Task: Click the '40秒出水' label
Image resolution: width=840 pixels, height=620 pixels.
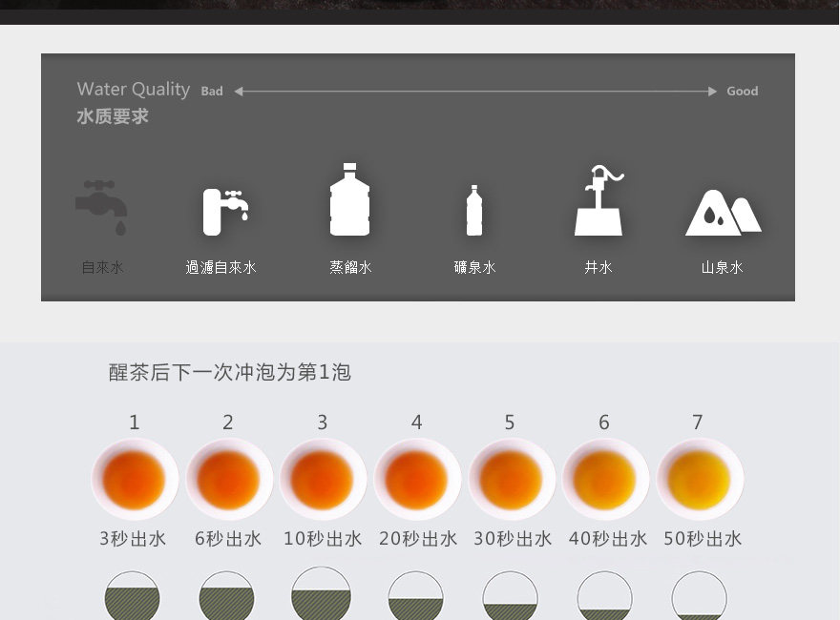Action: pyautogui.click(x=608, y=539)
